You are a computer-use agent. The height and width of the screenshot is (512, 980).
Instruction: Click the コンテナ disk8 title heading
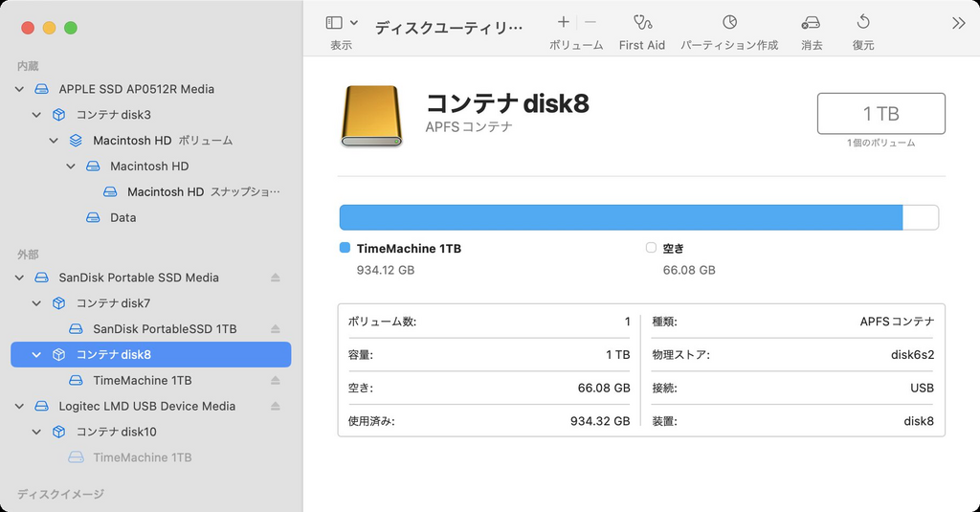coord(507,103)
